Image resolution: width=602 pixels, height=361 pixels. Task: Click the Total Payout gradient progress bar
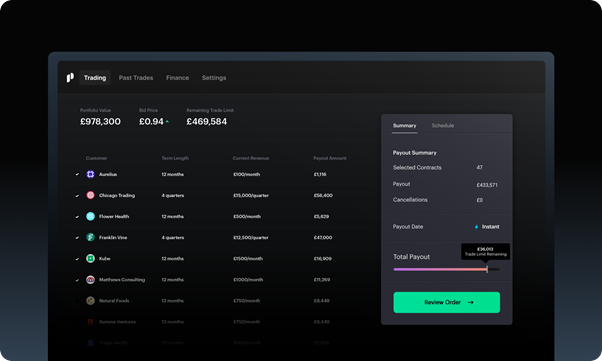pyautogui.click(x=440, y=269)
